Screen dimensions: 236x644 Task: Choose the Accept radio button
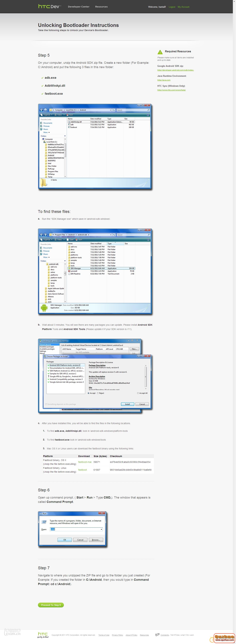click(x=88, y=393)
